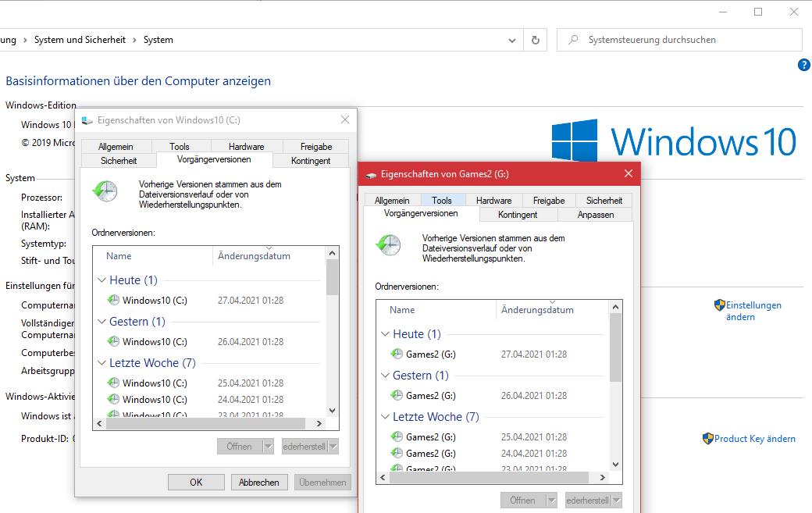Click restore icon of Windows10 (C:) 27.04.2021
The height and width of the screenshot is (513, 812).
point(113,300)
